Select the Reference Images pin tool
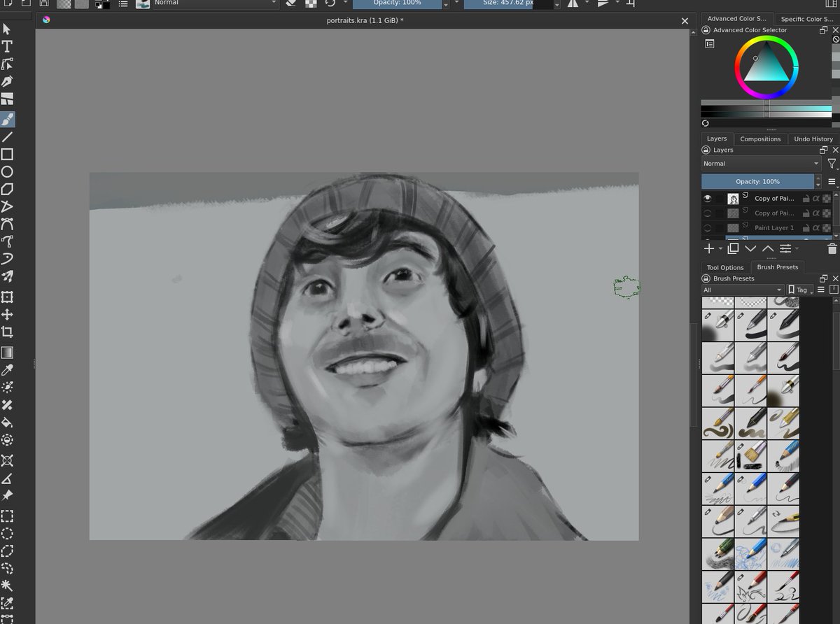This screenshot has height=624, width=840. (7, 495)
